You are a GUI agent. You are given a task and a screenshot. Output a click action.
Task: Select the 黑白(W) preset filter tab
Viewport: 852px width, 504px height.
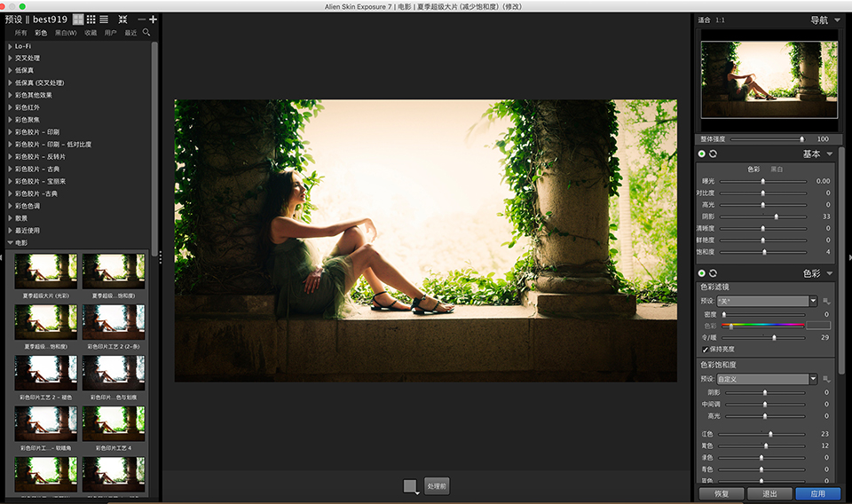coord(66,33)
